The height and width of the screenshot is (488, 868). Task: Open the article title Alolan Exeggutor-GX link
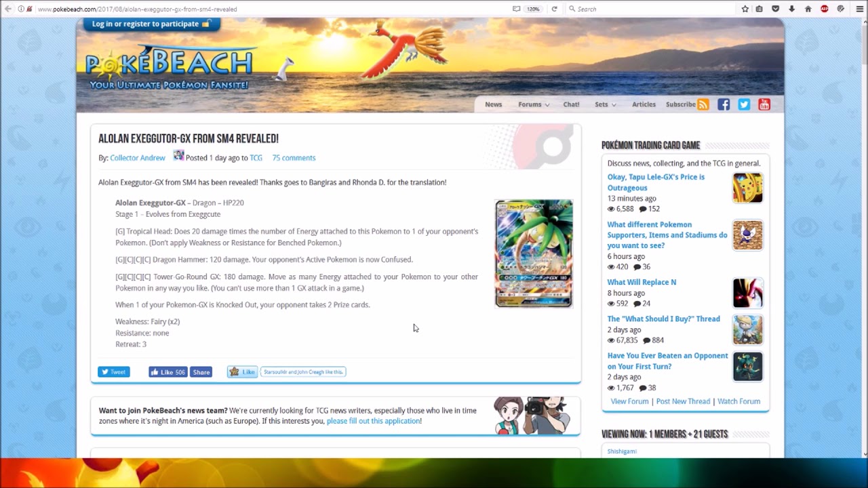pos(189,138)
